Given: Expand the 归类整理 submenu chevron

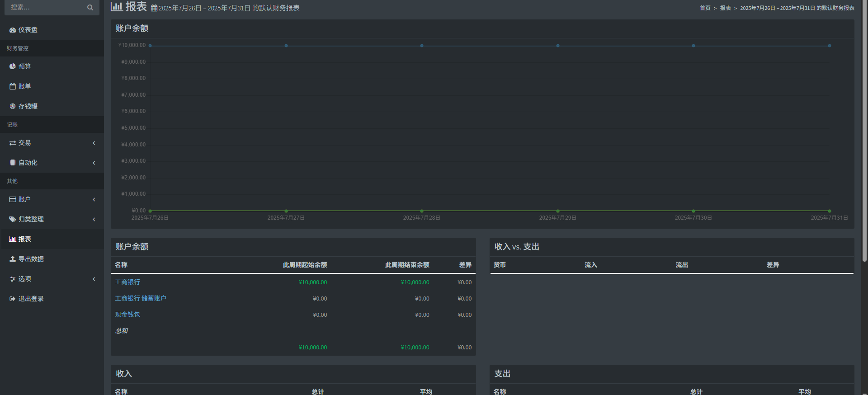Looking at the screenshot, I should (x=94, y=219).
